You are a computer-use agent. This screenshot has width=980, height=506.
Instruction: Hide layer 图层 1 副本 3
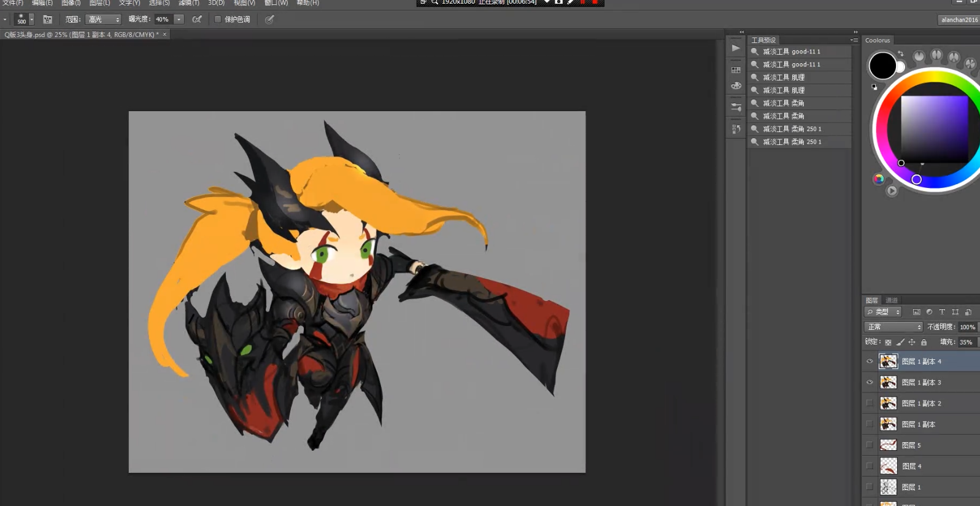[870, 383]
